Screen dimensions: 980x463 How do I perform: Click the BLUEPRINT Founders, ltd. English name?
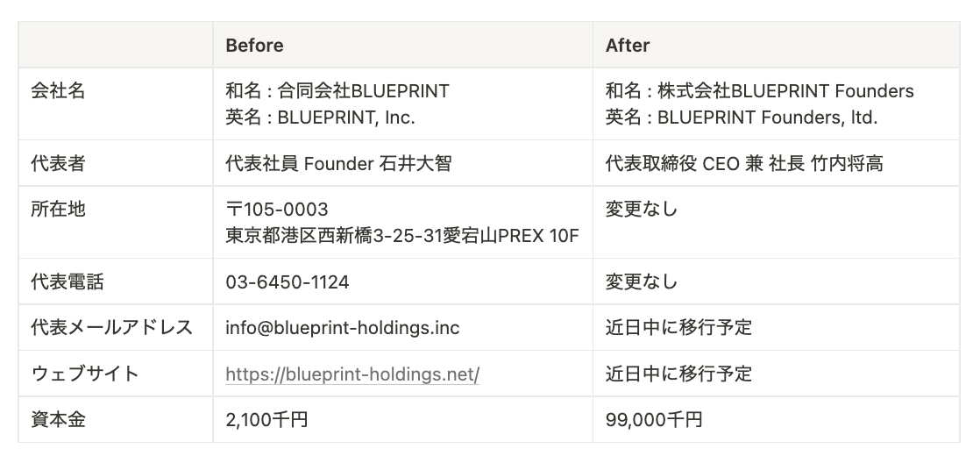point(767,117)
